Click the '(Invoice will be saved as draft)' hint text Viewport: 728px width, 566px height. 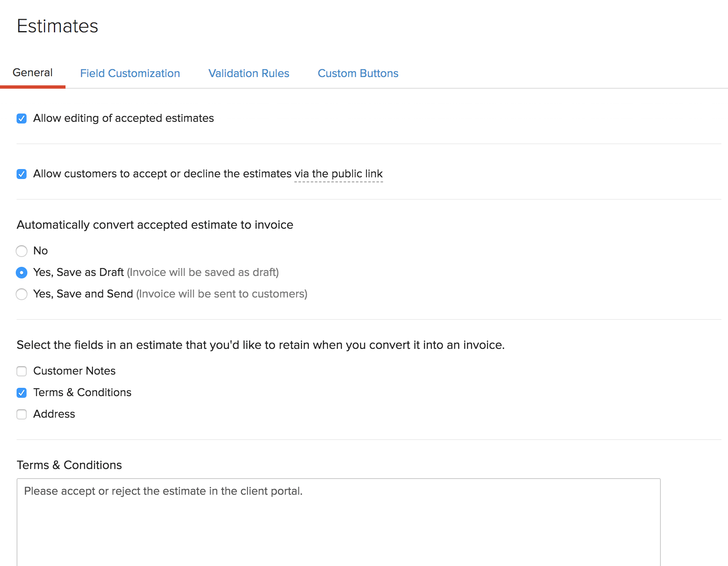click(x=203, y=272)
